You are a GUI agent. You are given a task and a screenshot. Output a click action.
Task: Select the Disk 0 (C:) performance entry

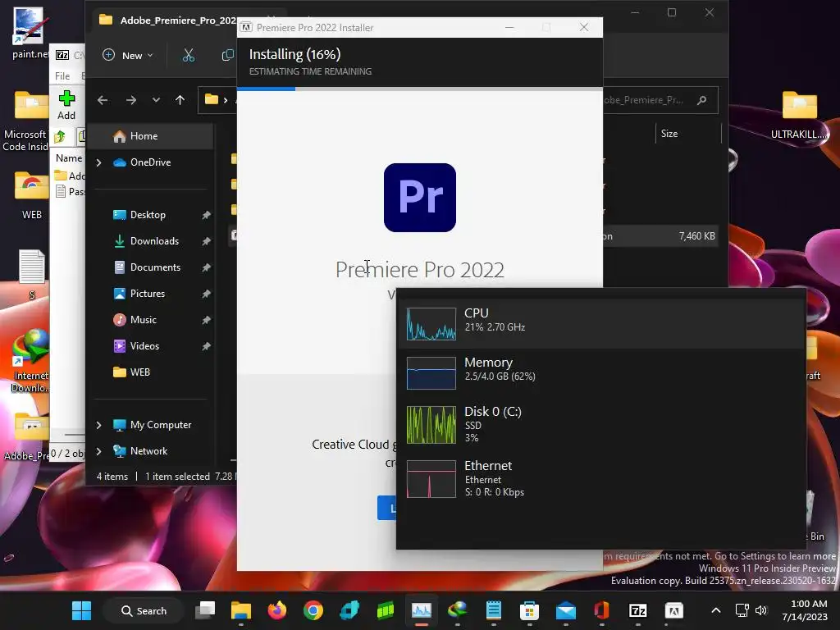pyautogui.click(x=602, y=424)
